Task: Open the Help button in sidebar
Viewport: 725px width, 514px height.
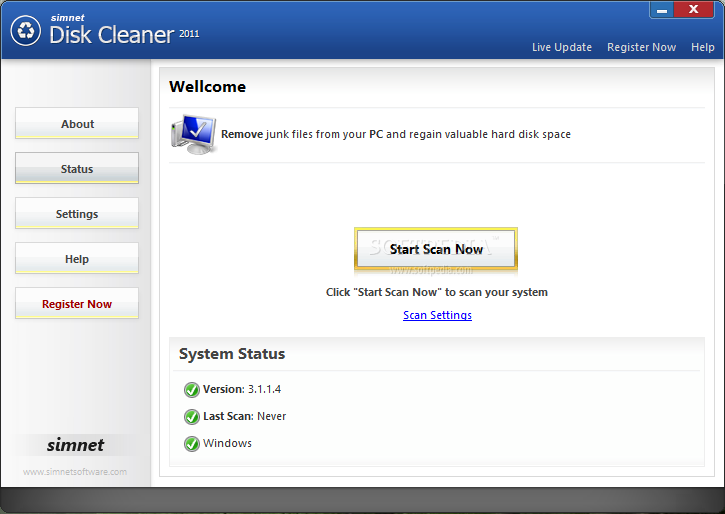Action: point(77,258)
